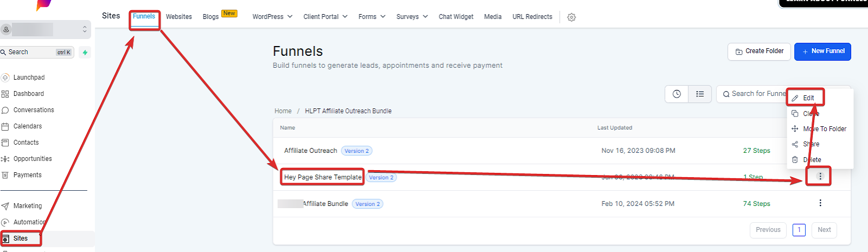Go to the Next page
Image resolution: width=868 pixels, height=252 pixels.
pyautogui.click(x=824, y=230)
